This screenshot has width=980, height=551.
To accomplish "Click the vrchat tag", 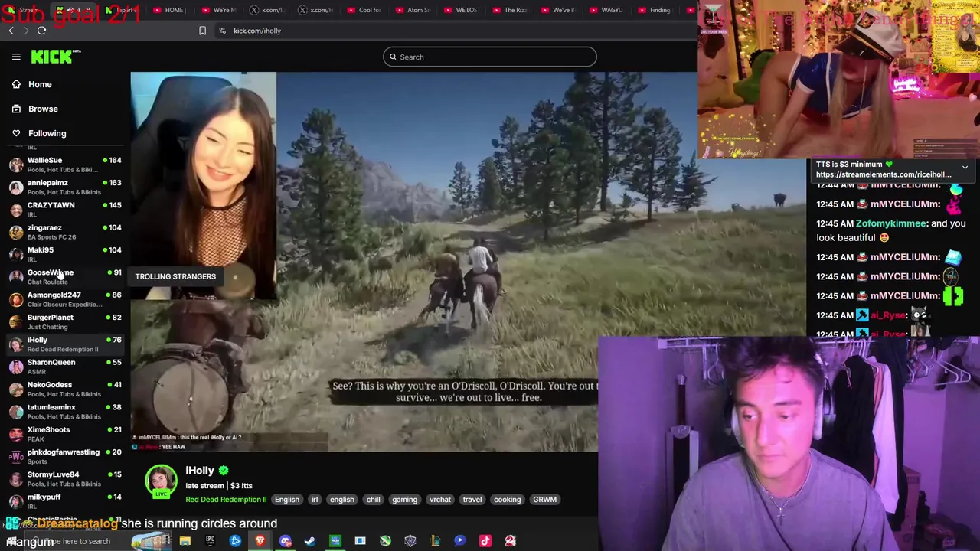I will click(440, 500).
